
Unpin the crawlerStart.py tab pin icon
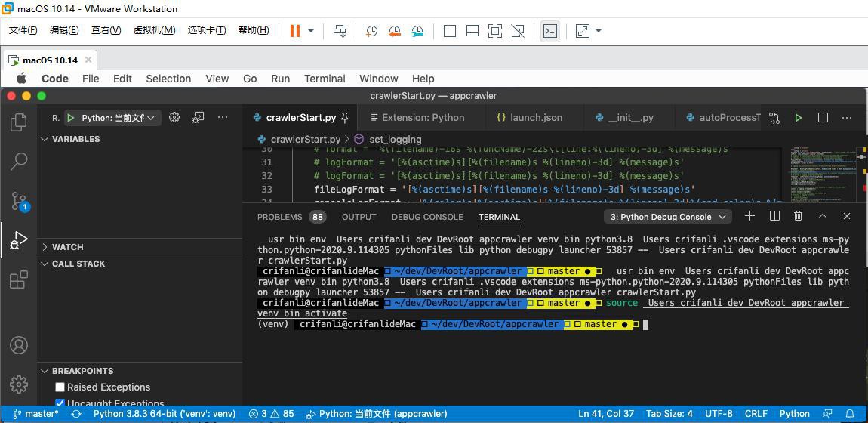[345, 117]
